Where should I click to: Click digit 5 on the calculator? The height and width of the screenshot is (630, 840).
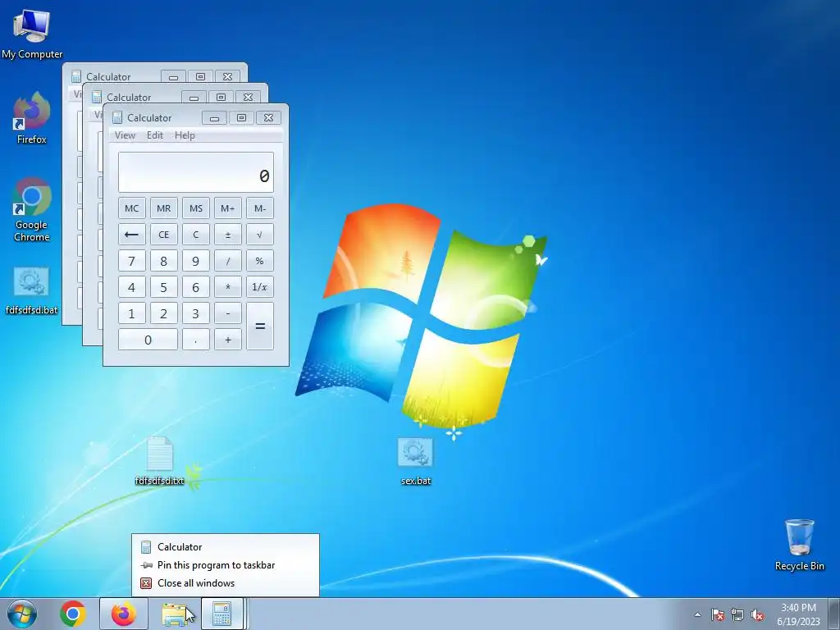pyautogui.click(x=164, y=287)
